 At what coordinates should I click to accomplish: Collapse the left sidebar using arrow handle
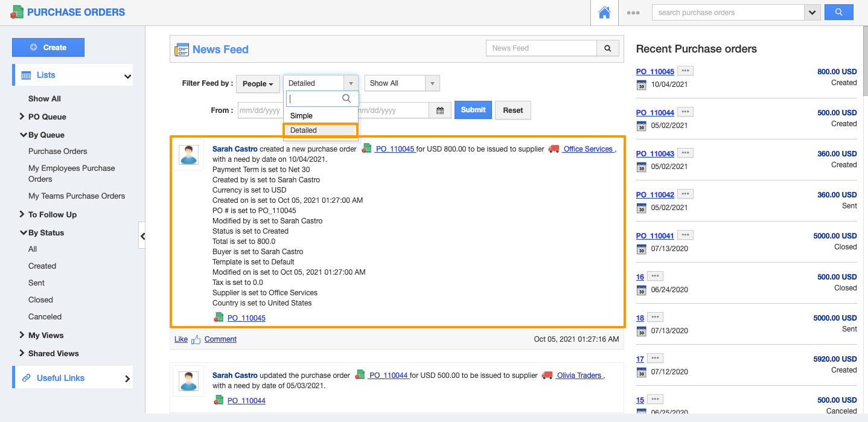point(142,236)
